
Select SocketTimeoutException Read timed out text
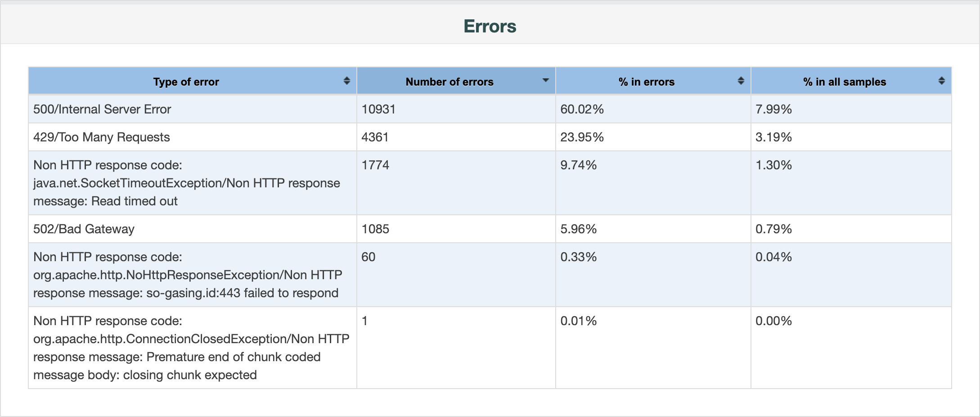[x=187, y=183]
